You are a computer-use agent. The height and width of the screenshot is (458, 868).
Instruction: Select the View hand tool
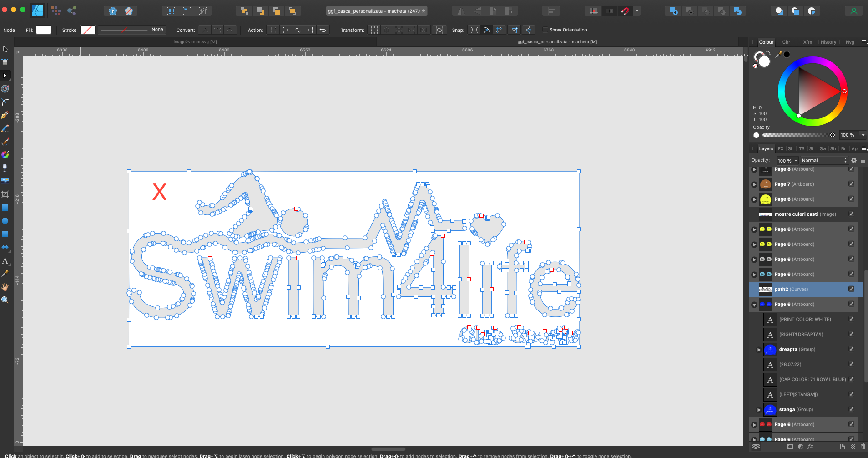pos(5,287)
